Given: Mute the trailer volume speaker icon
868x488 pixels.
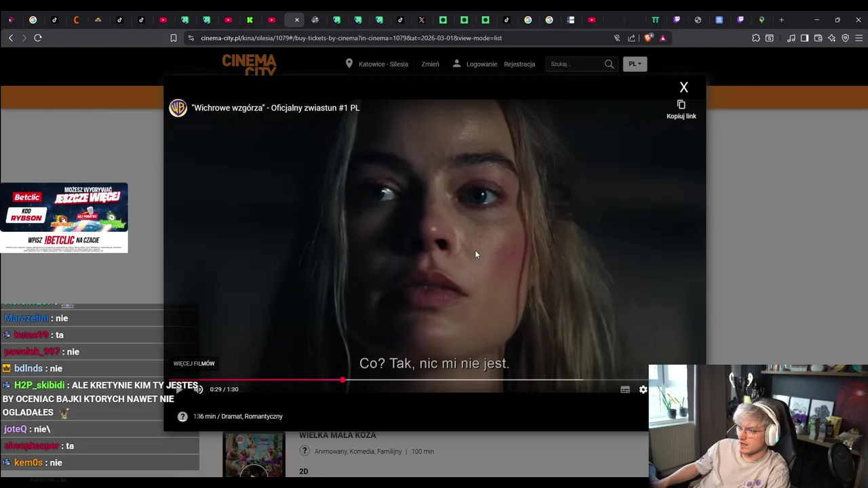Looking at the screenshot, I should click(198, 389).
